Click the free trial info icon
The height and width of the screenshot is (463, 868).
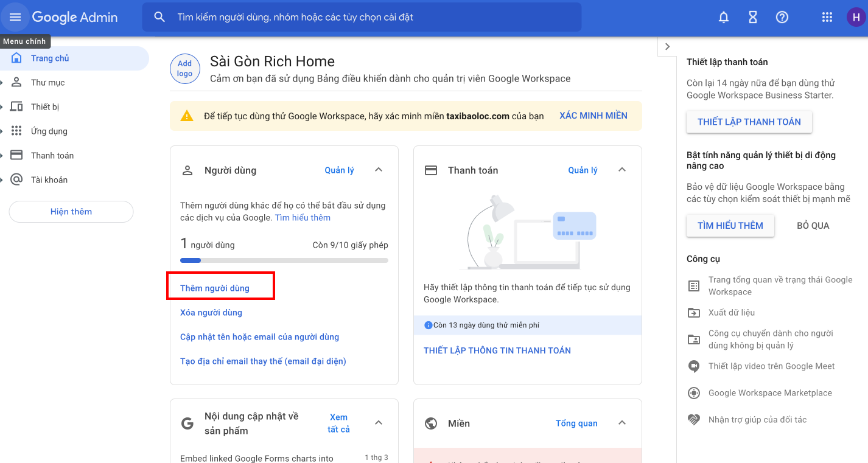[x=428, y=325]
